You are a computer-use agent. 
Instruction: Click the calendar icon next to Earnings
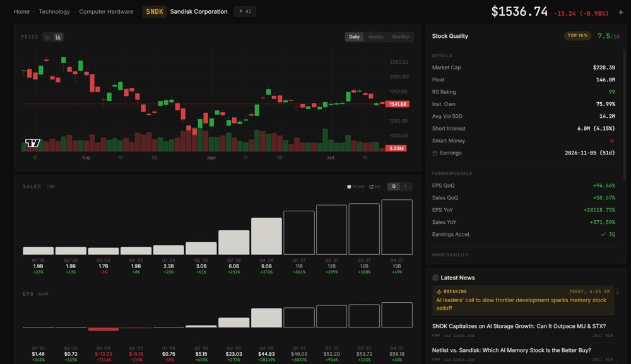pos(435,153)
